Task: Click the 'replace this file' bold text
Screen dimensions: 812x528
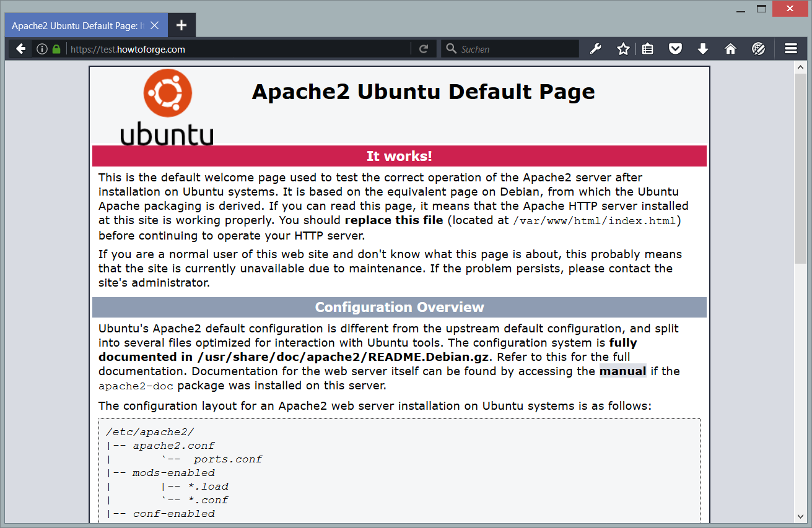Action: pos(394,220)
